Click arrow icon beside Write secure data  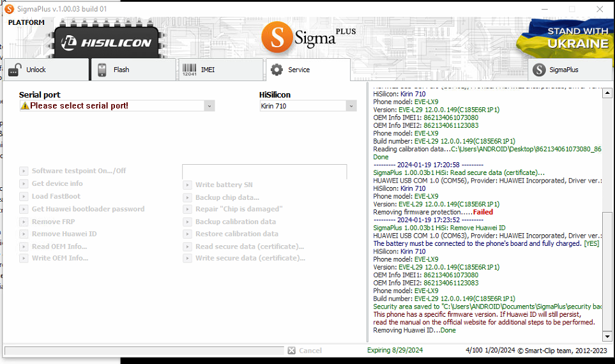click(188, 259)
